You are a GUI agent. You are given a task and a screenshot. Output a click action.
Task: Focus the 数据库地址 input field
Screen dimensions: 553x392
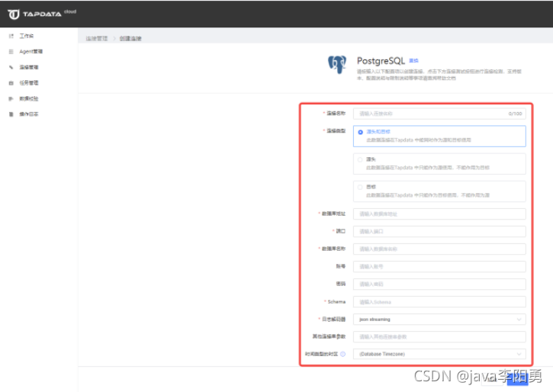pyautogui.click(x=439, y=214)
